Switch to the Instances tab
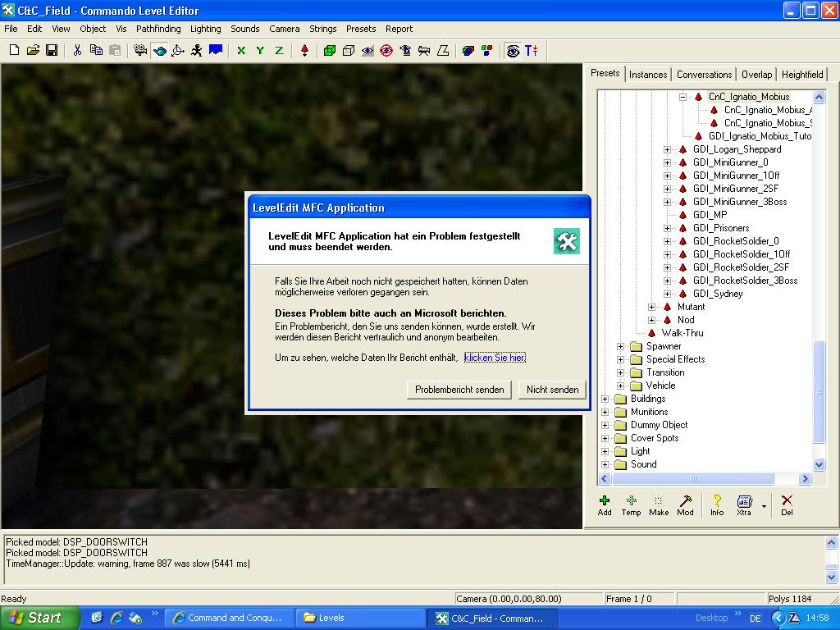The width and height of the screenshot is (840, 630). tap(648, 75)
